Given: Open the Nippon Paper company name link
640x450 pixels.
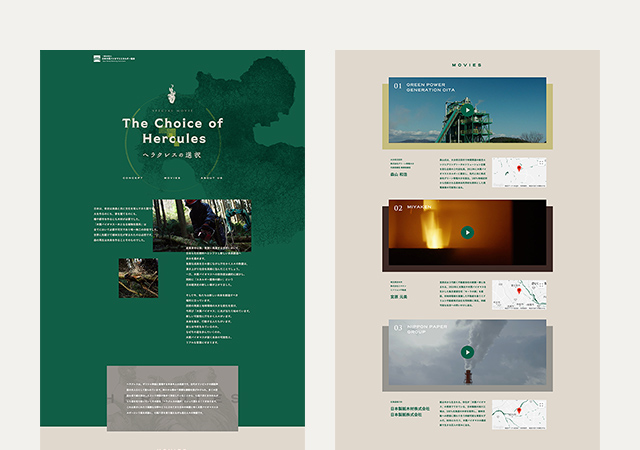Looking at the screenshot, I should (409, 412).
